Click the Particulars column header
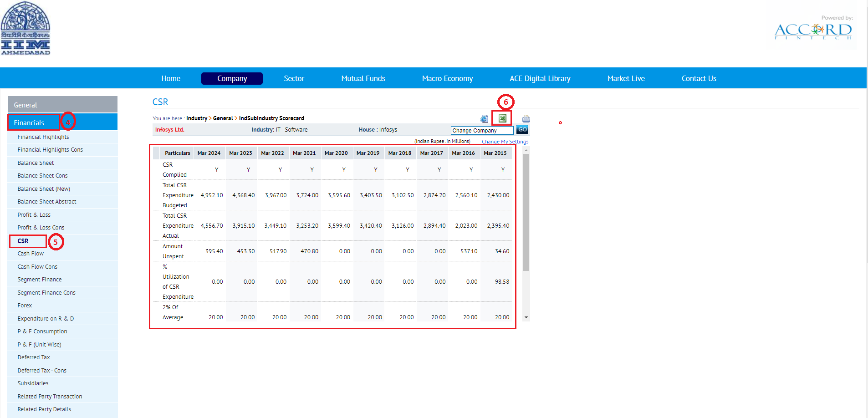 tap(178, 153)
